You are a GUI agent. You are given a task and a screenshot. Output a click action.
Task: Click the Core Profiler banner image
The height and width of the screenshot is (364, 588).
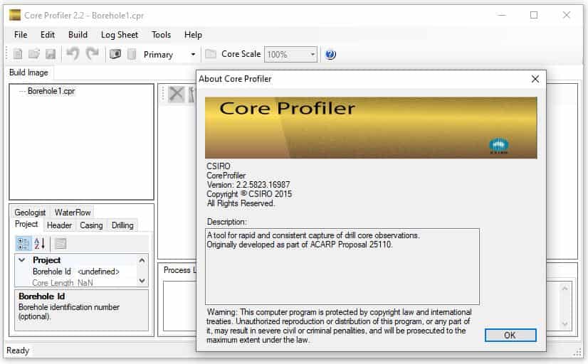(371, 128)
